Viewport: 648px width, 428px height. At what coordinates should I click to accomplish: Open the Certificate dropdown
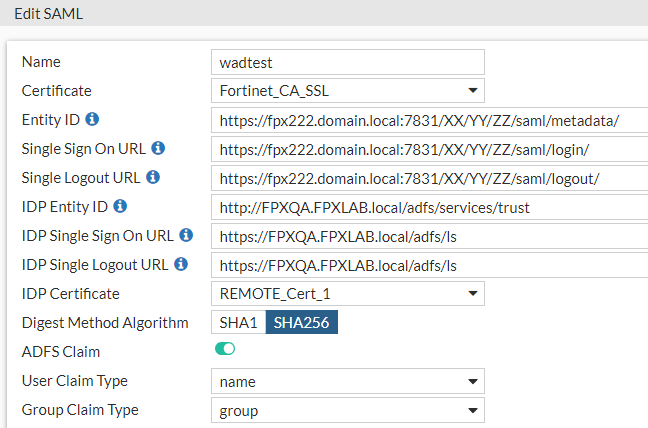[x=348, y=91]
